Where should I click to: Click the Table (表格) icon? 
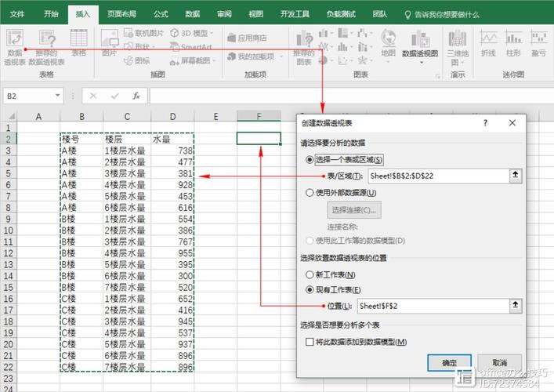tap(79, 43)
